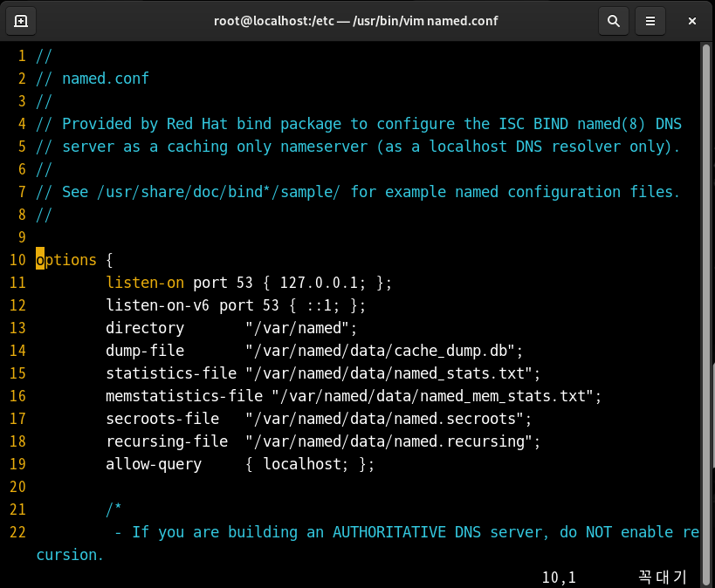This screenshot has height=588, width=715.
Task: Click line number 10 in the gutter
Action: pos(17,260)
